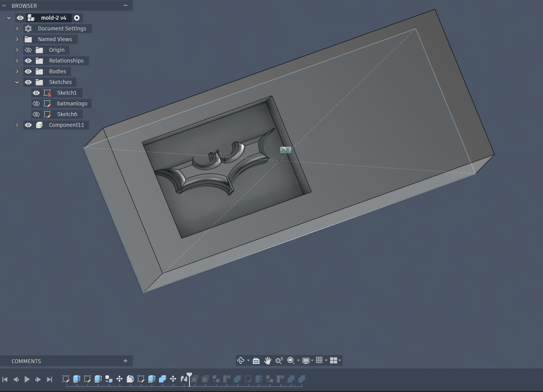The height and width of the screenshot is (392, 543).
Task: Toggle visibility of mold-2 v4 root
Action: coord(20,18)
